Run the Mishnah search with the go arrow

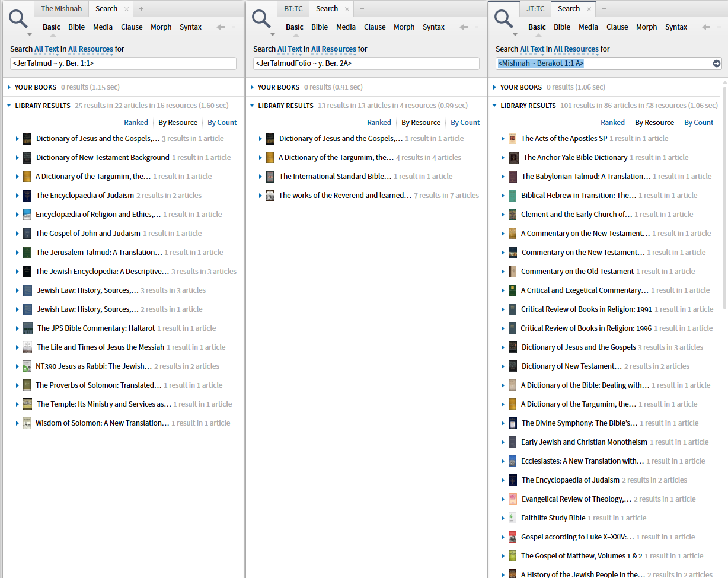(x=716, y=63)
